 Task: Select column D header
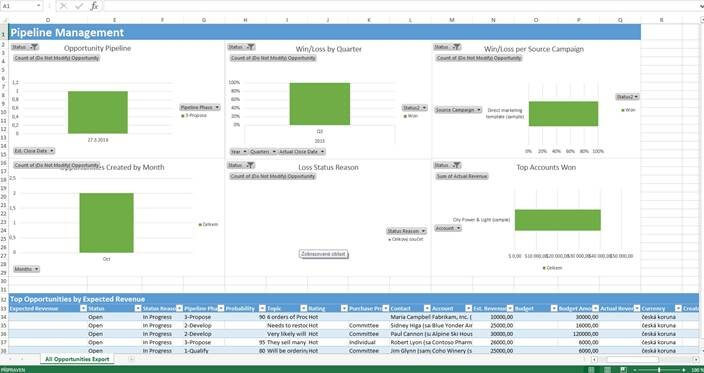[48, 20]
